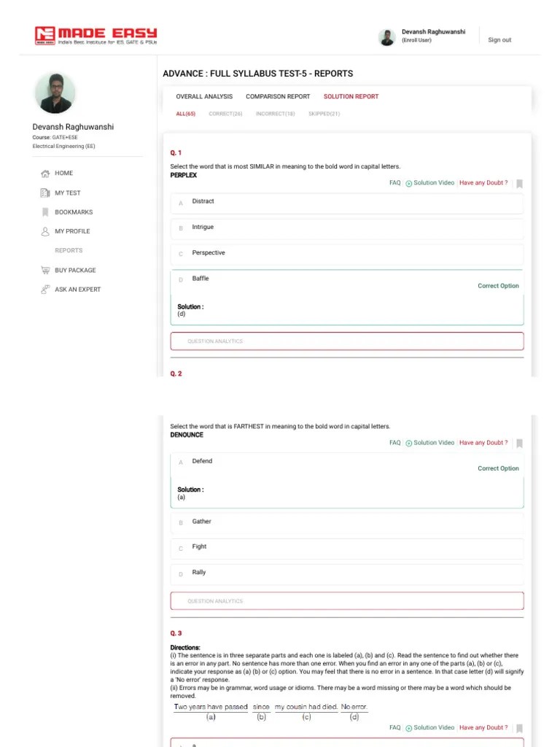Open BUY PACKAGE in sidebar
Viewport: 560px width, 747px height.
pyautogui.click(x=75, y=270)
